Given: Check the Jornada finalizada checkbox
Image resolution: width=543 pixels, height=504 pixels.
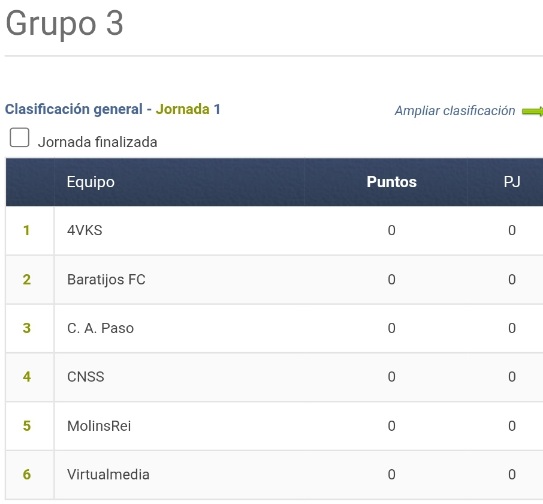Looking at the screenshot, I should point(19,138).
